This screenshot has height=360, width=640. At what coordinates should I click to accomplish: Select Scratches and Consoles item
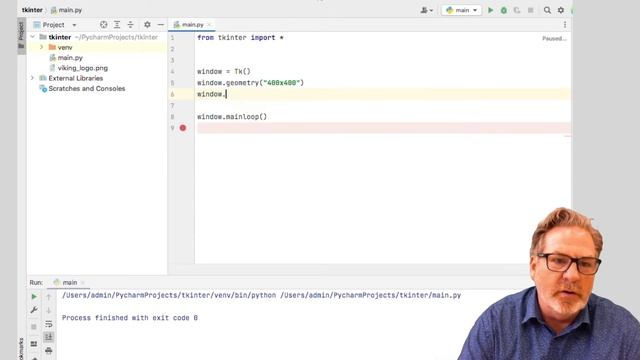point(87,88)
